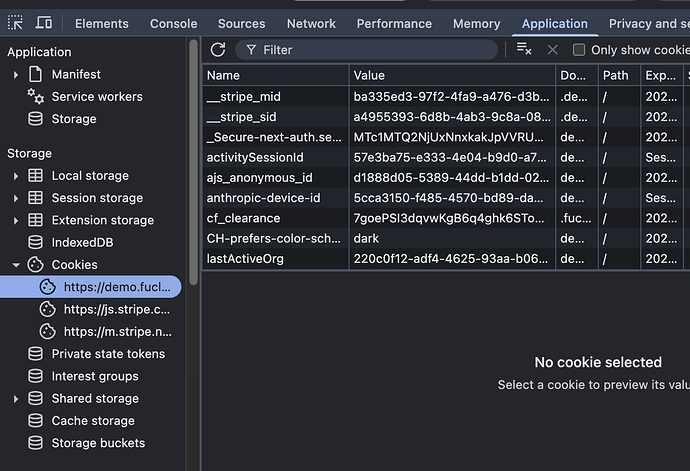Click the Storage database icon under Application
690x471 pixels.
coord(36,119)
